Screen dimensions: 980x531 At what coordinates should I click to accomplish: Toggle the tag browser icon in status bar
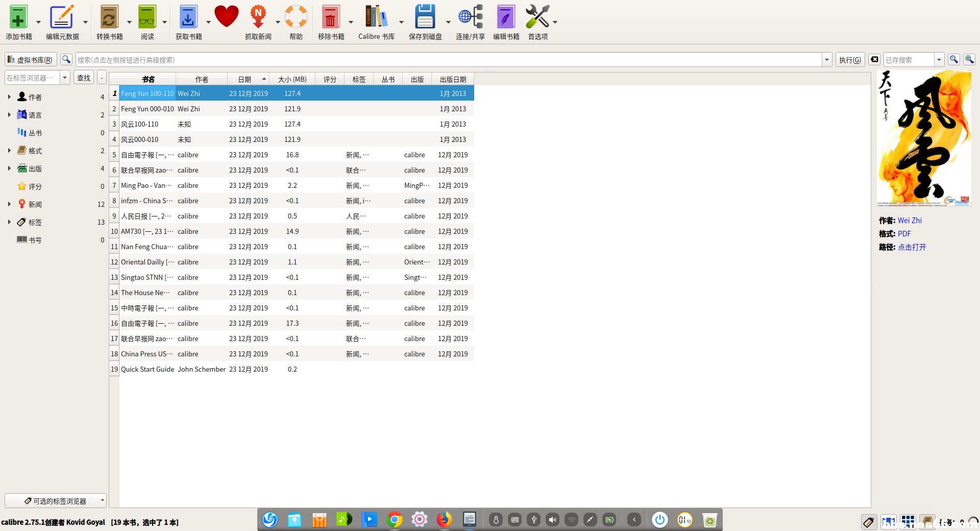click(868, 522)
